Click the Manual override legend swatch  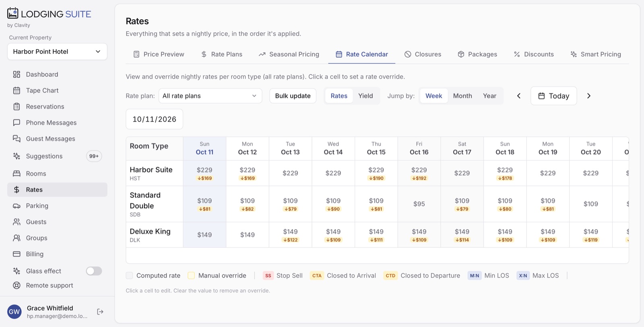coord(191,275)
